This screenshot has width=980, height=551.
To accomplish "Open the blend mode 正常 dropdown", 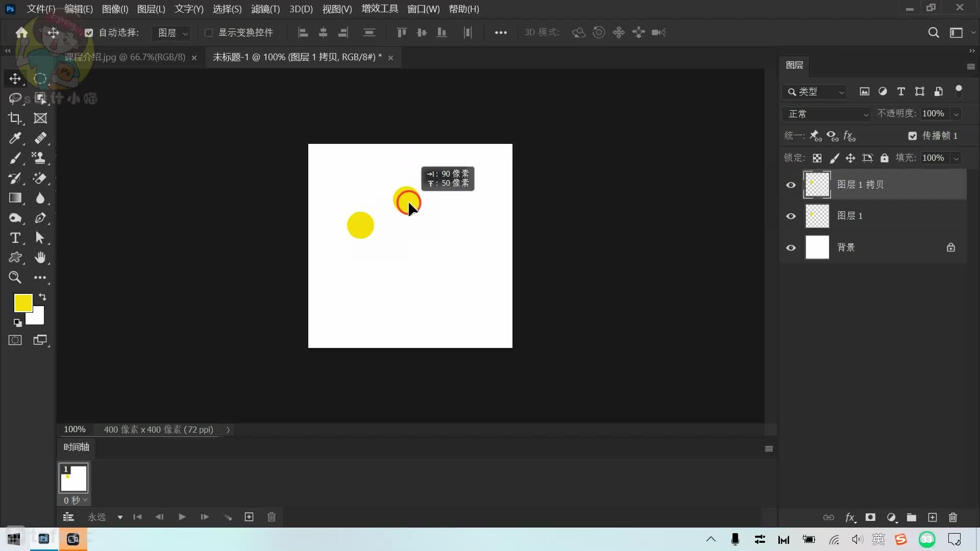I will click(826, 114).
